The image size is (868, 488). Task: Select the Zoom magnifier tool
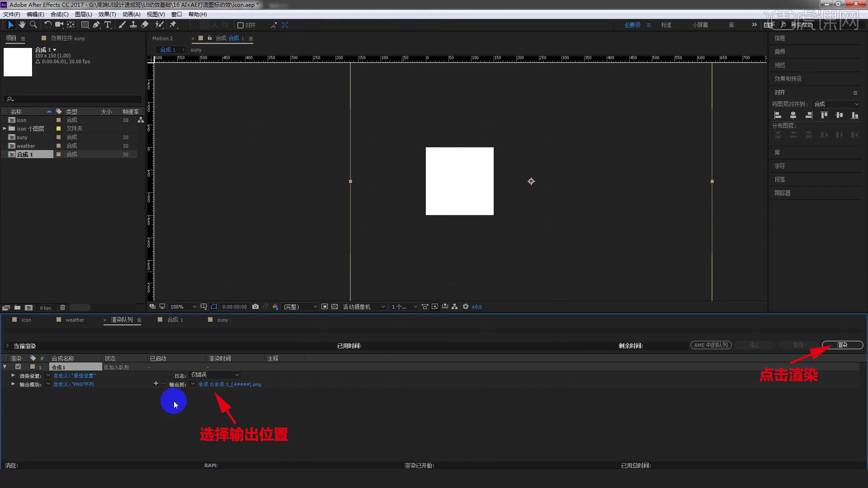(x=33, y=25)
